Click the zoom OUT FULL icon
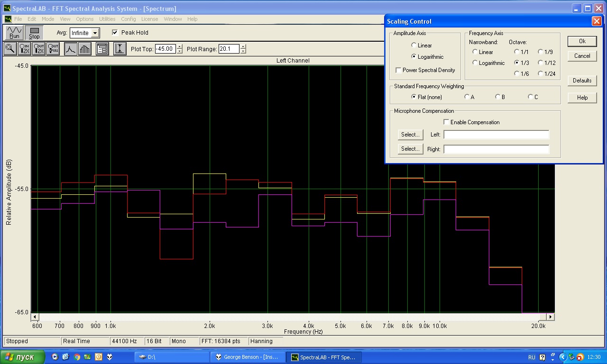The width and height of the screenshot is (607, 364). click(x=53, y=49)
